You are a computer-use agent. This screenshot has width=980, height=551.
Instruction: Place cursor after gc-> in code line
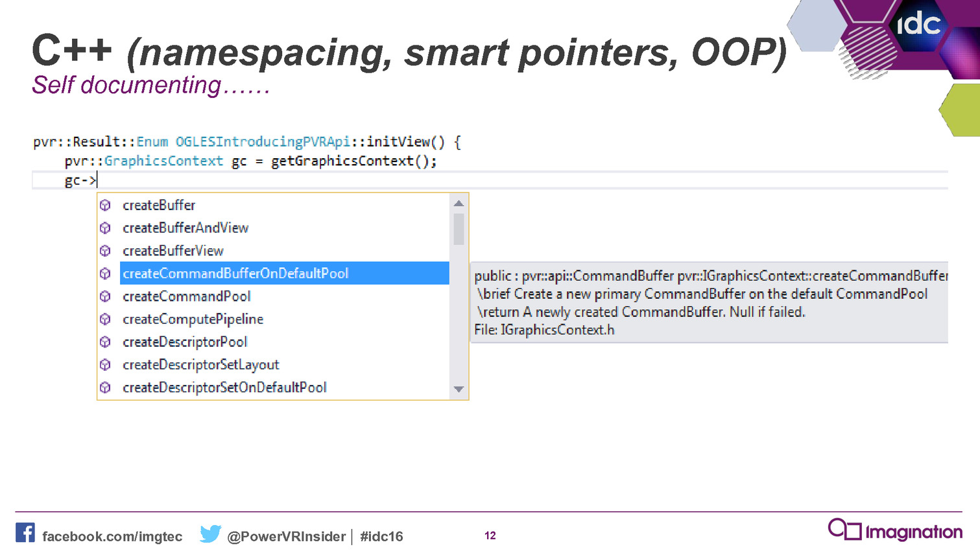[x=97, y=181]
